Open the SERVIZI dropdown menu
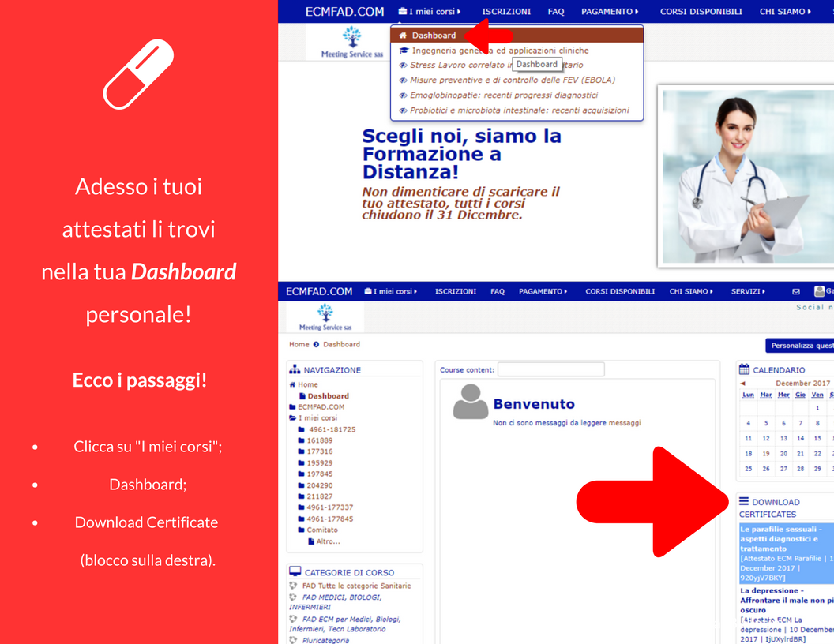The image size is (834, 644). [748, 291]
